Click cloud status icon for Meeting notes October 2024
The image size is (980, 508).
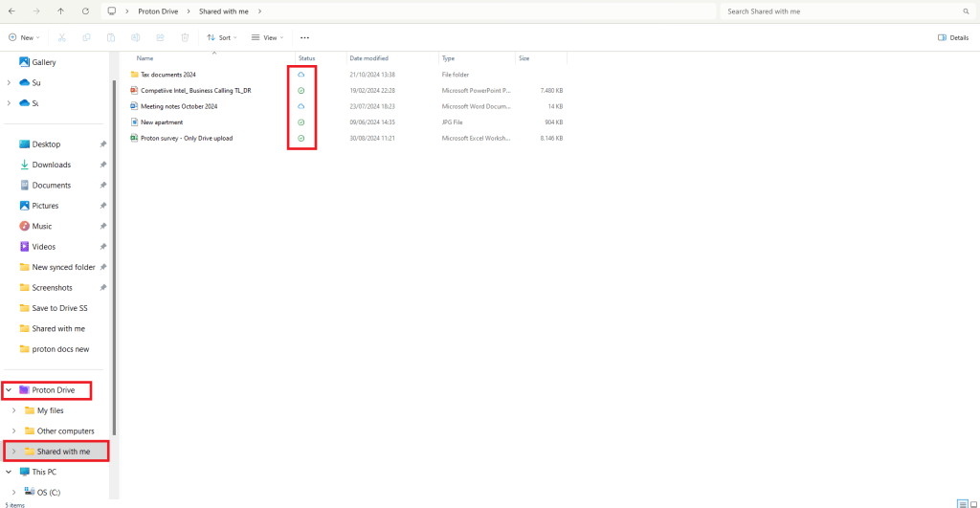301,106
